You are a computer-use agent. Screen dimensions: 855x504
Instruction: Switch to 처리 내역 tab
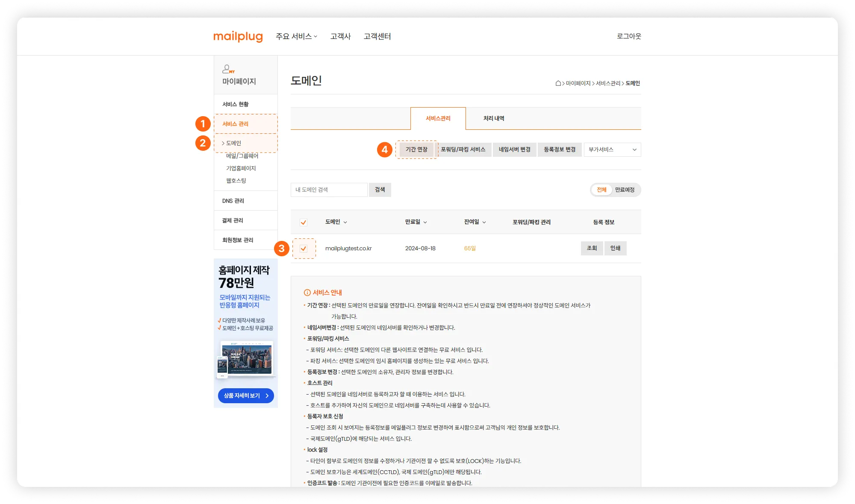pos(494,118)
